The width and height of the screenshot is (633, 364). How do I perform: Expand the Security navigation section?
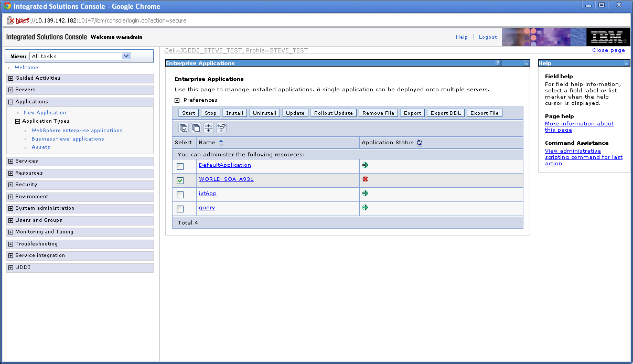(11, 185)
